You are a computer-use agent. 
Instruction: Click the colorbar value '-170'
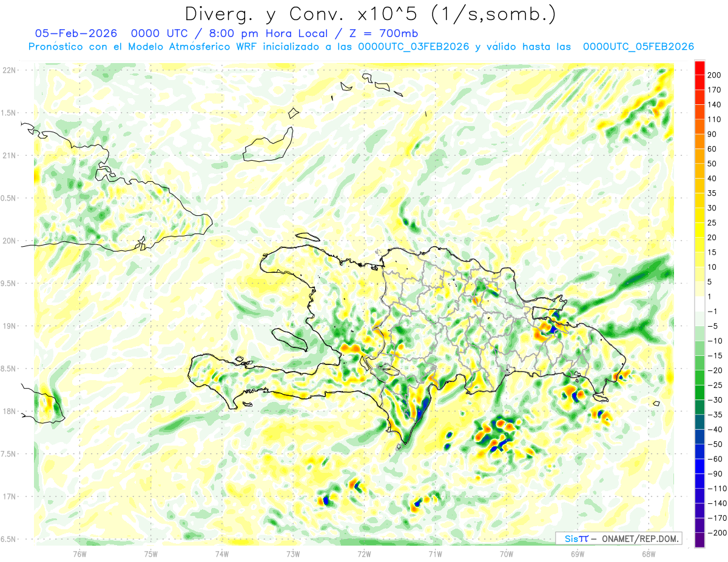(x=716, y=518)
